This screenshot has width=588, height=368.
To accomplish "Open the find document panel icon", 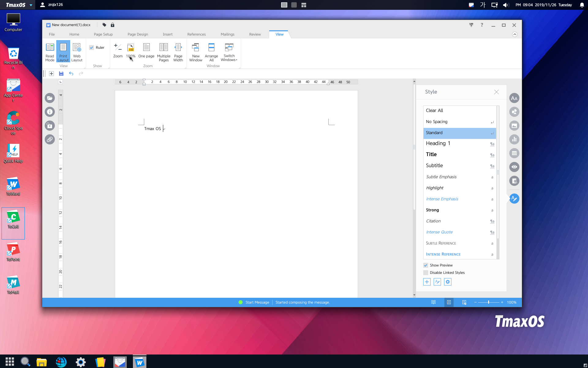I will coord(514,181).
